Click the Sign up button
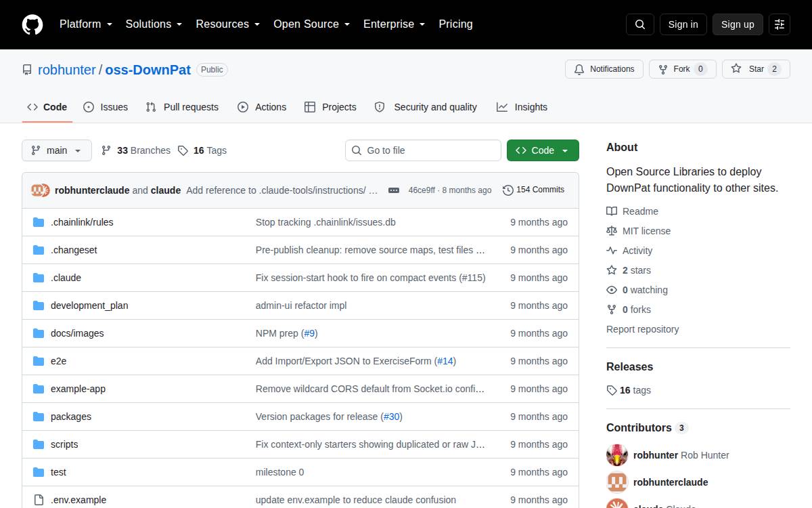The image size is (812, 508). 738,24
